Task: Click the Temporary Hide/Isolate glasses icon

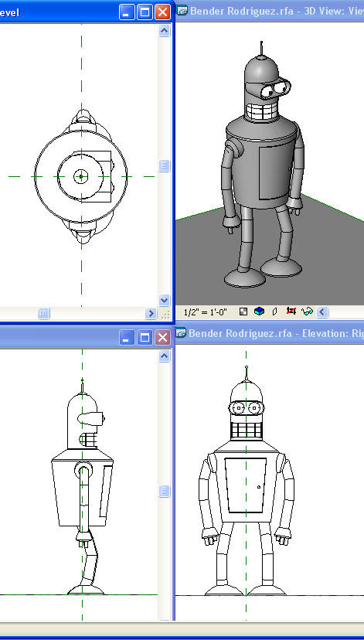Action: coord(307,311)
